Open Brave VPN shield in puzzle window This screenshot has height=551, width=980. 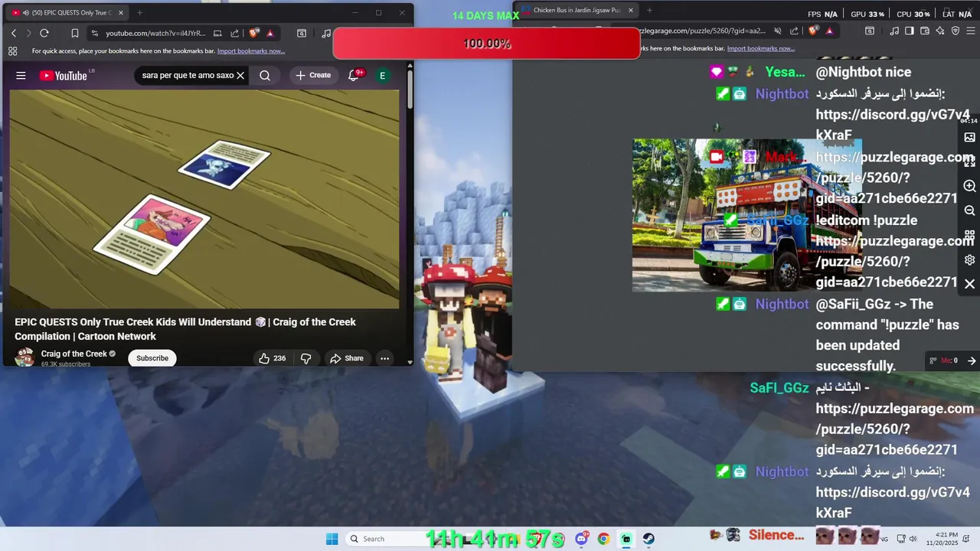coord(955,31)
